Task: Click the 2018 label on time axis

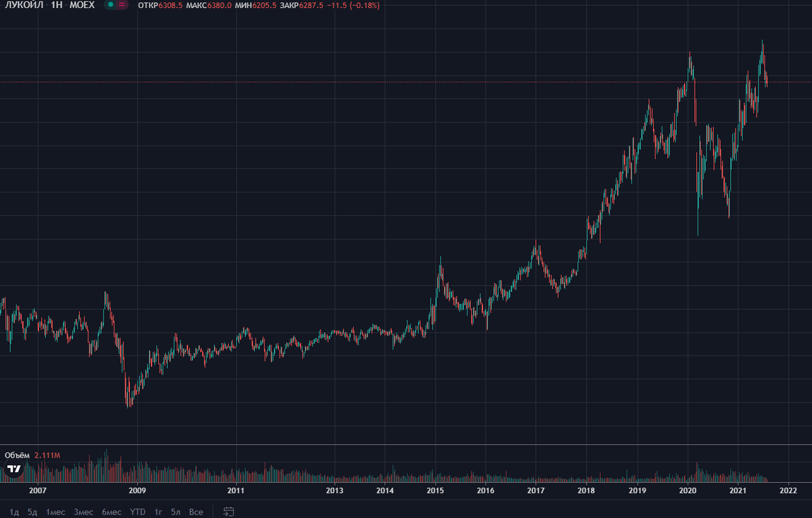Action: point(586,490)
